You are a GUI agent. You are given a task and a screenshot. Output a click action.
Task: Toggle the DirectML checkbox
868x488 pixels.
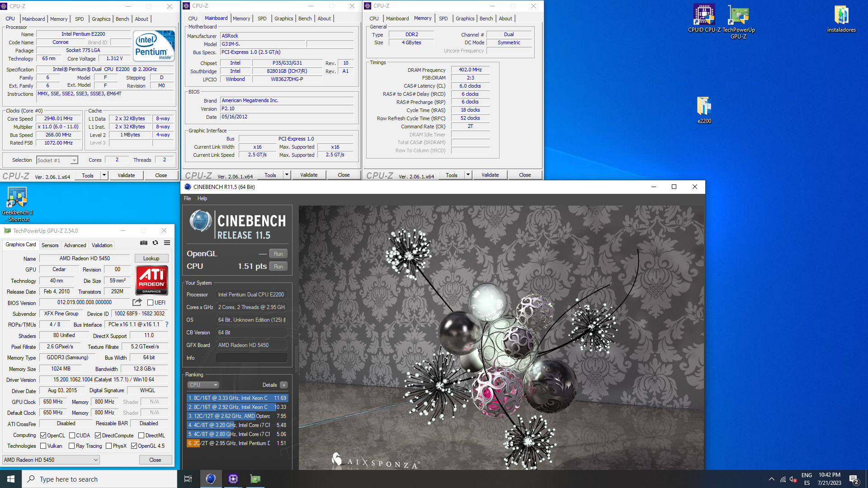tap(141, 436)
